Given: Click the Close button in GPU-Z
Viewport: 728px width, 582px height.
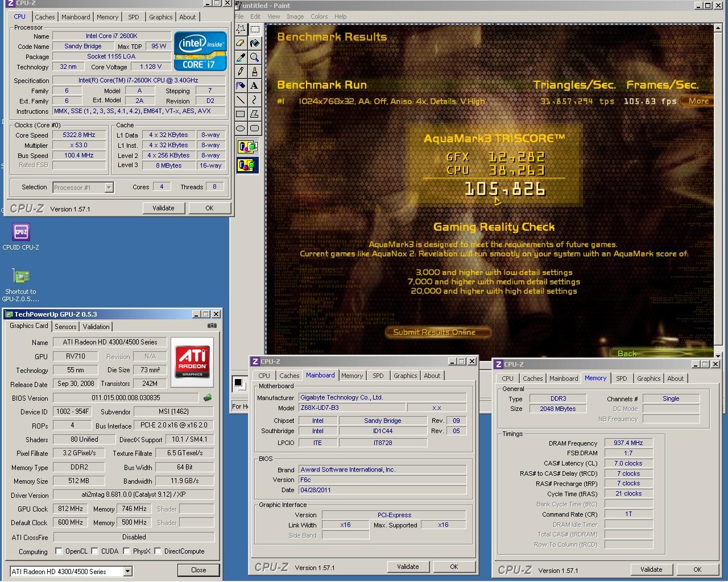Looking at the screenshot, I should pos(198,570).
